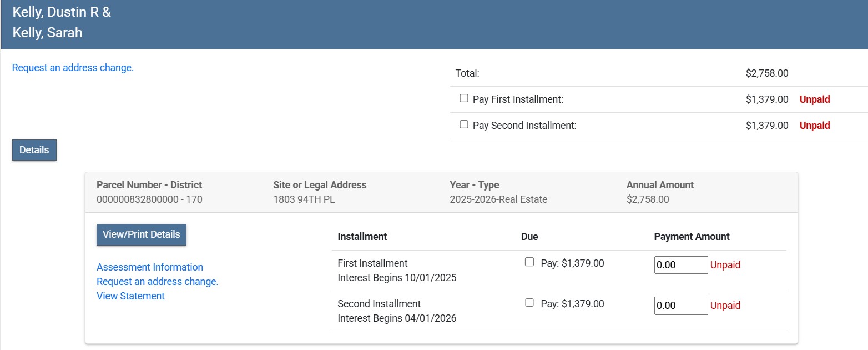
Task: Click the parcel number 000000832800000 - 170
Action: point(149,199)
